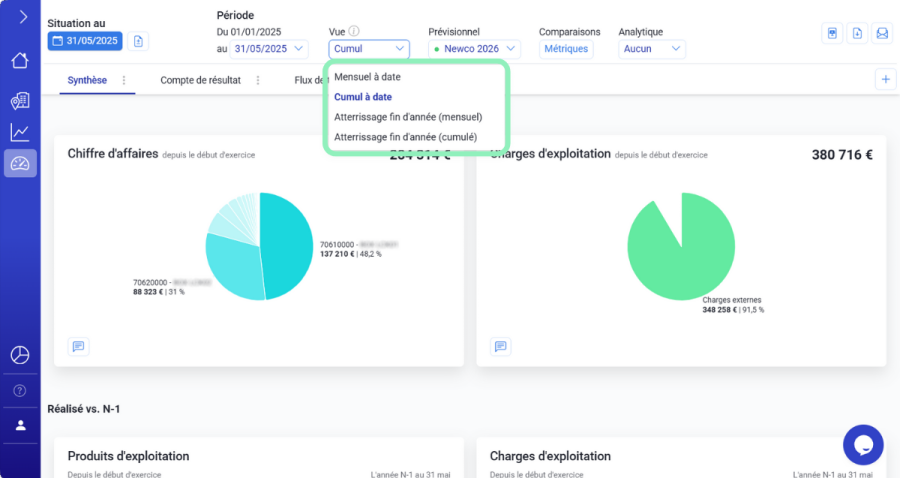Click the Réalisé vs. N-1 heading

84,409
